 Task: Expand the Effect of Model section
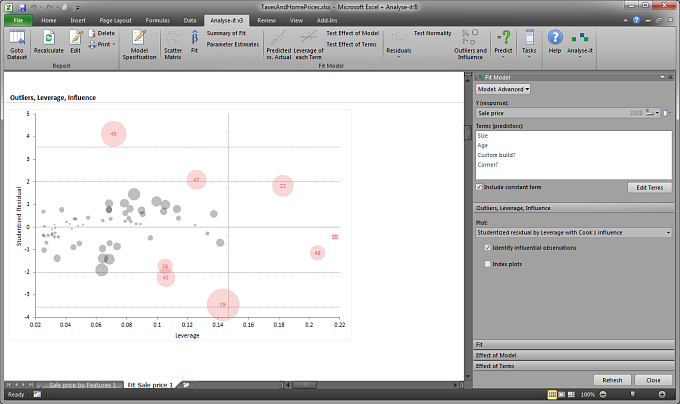574,355
